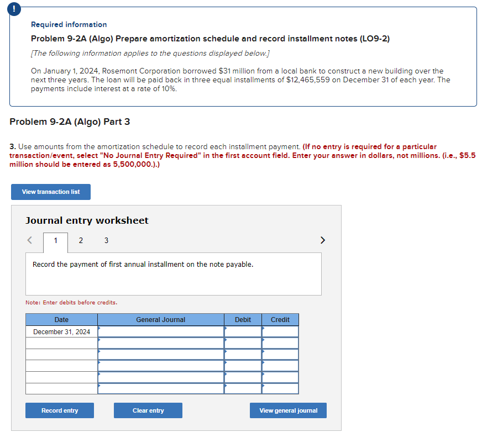Click the first Debit amount field

243,331
